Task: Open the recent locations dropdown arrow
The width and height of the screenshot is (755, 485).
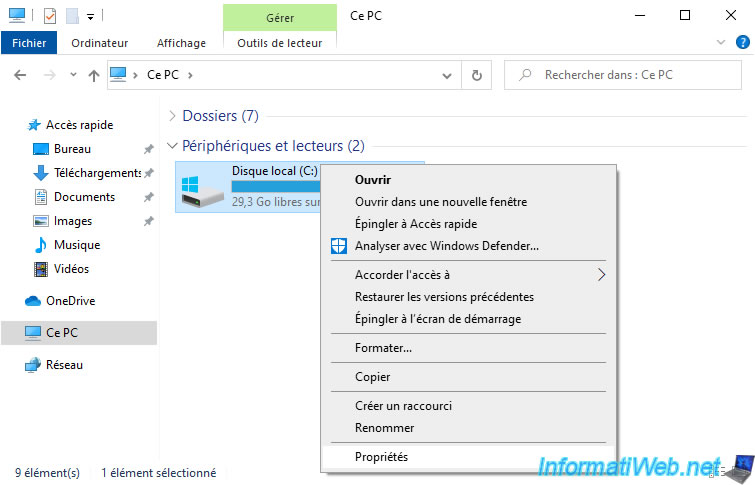Action: (x=72, y=75)
